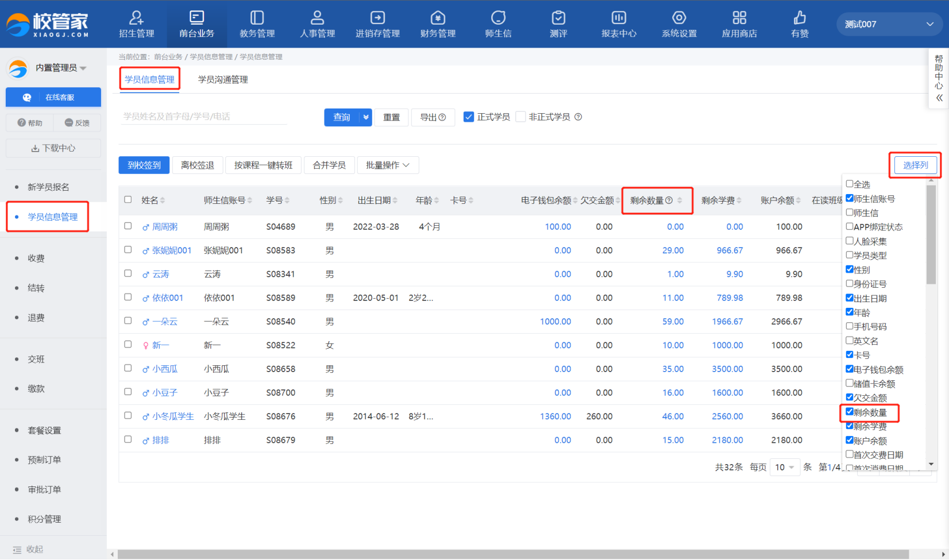Open the per-page count dropdown showing 10
The height and width of the screenshot is (560, 949).
click(x=784, y=467)
